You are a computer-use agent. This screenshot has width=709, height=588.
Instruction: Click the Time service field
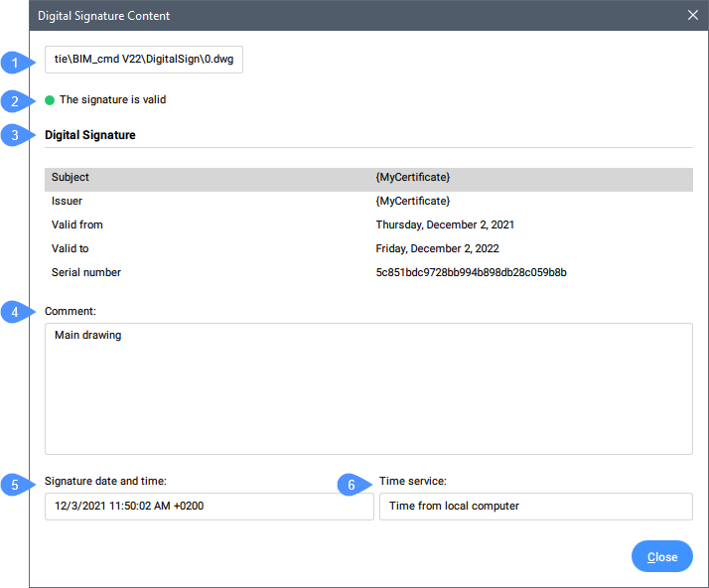535,507
